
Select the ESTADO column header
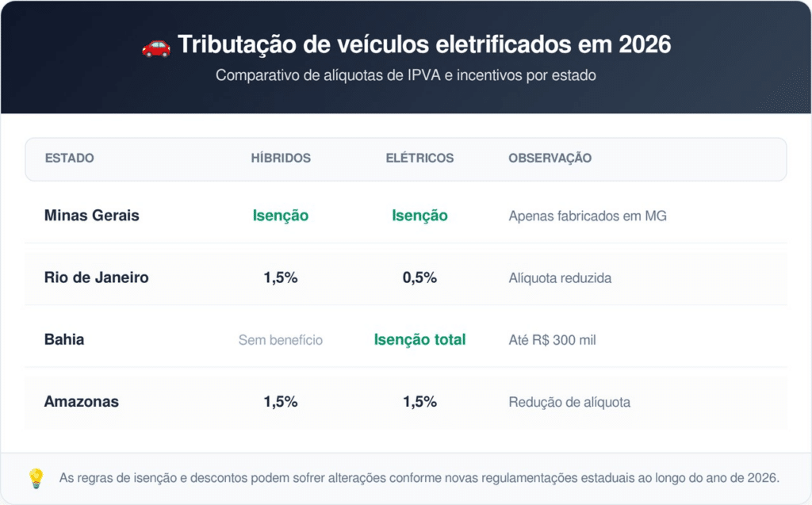[x=70, y=158]
